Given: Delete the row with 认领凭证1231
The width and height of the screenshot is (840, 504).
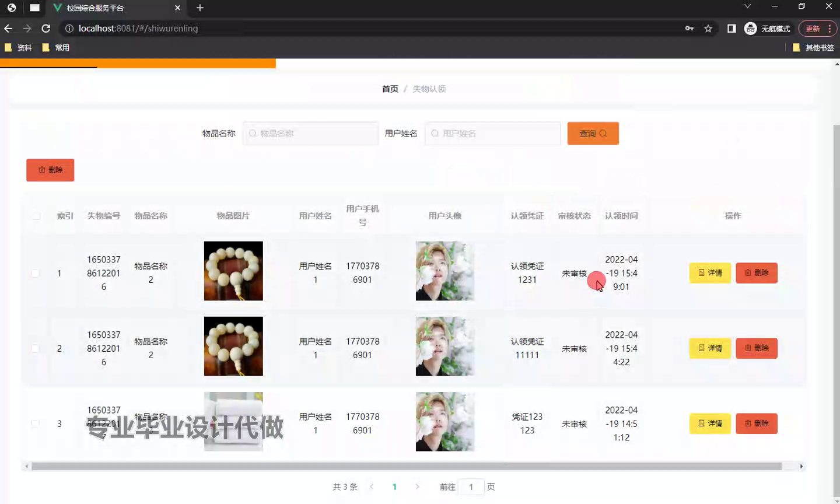Looking at the screenshot, I should tap(757, 273).
